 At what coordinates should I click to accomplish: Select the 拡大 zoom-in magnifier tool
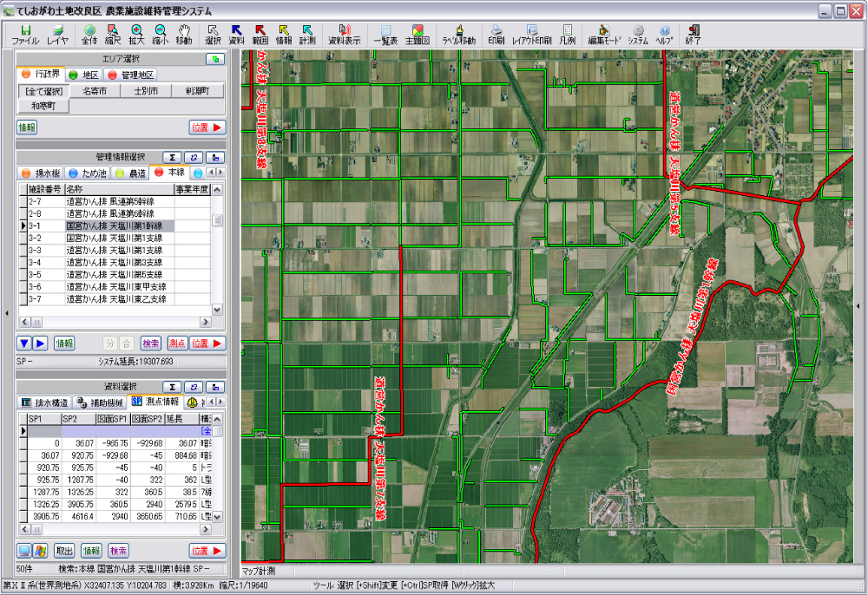pyautogui.click(x=136, y=35)
